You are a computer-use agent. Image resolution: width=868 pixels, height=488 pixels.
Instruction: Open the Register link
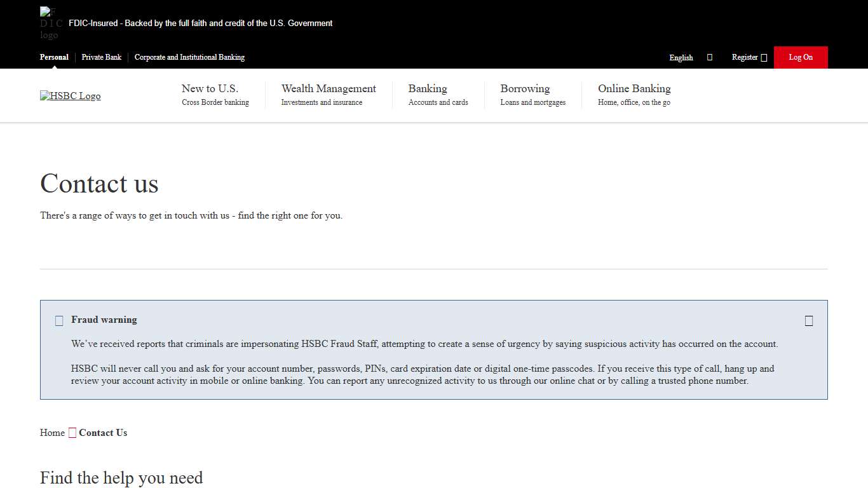pos(744,57)
